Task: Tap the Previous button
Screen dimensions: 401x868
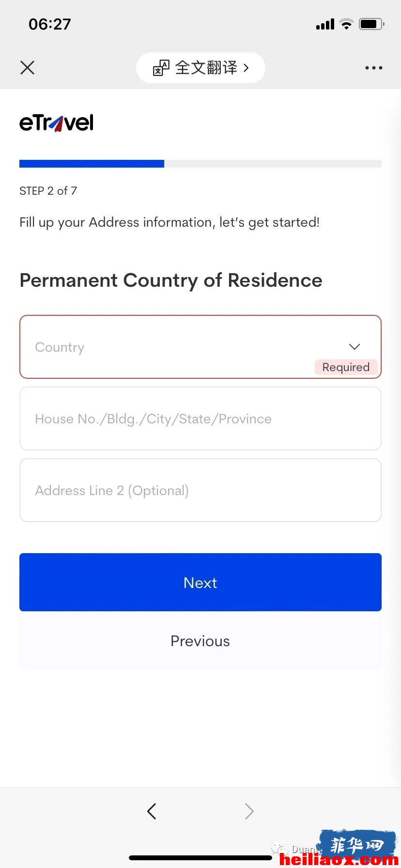Action: [200, 641]
